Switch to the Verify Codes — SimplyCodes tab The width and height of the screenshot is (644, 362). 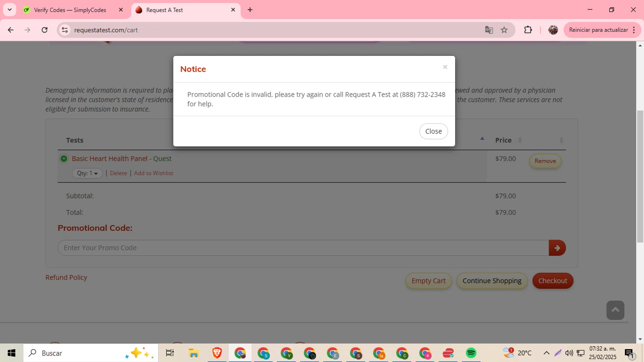[70, 10]
